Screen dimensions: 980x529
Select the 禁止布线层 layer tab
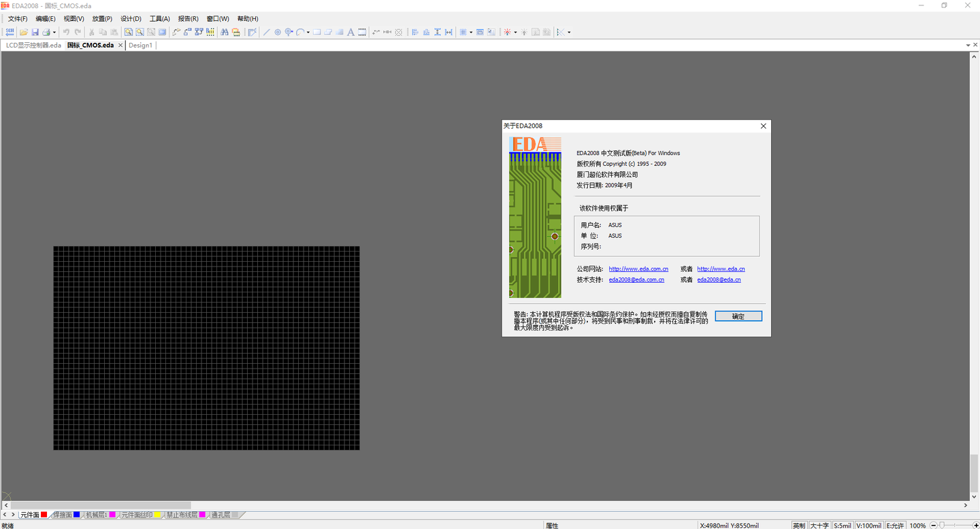point(185,515)
